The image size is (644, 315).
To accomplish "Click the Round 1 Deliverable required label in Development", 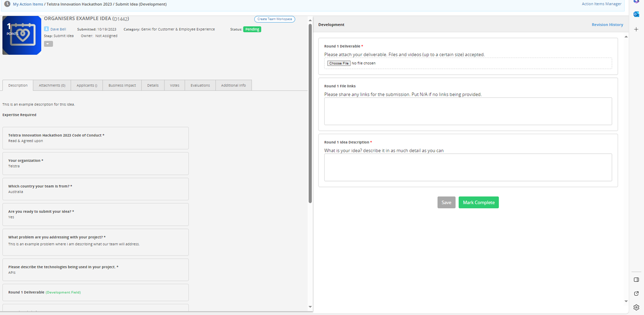I will coord(344,46).
